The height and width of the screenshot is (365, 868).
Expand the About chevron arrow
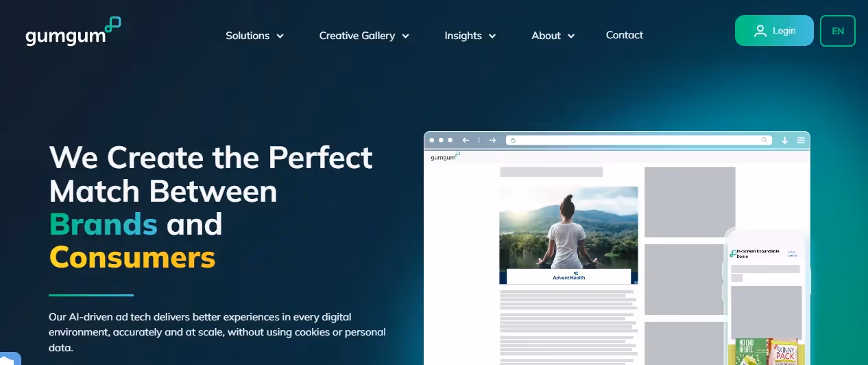[571, 36]
